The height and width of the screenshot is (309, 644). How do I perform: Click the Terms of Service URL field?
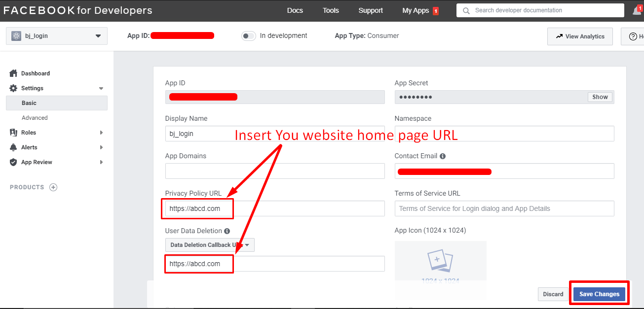point(504,208)
